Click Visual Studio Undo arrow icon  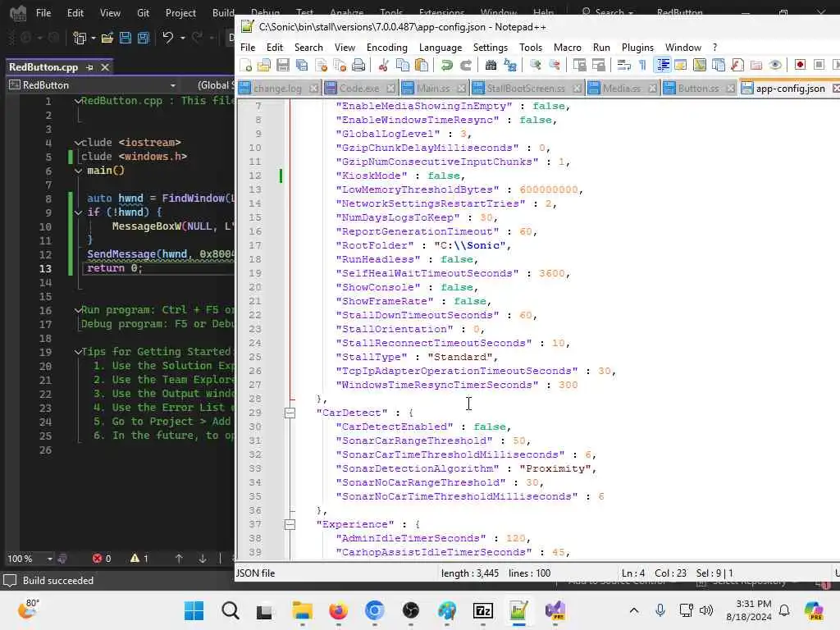pyautogui.click(x=167, y=38)
